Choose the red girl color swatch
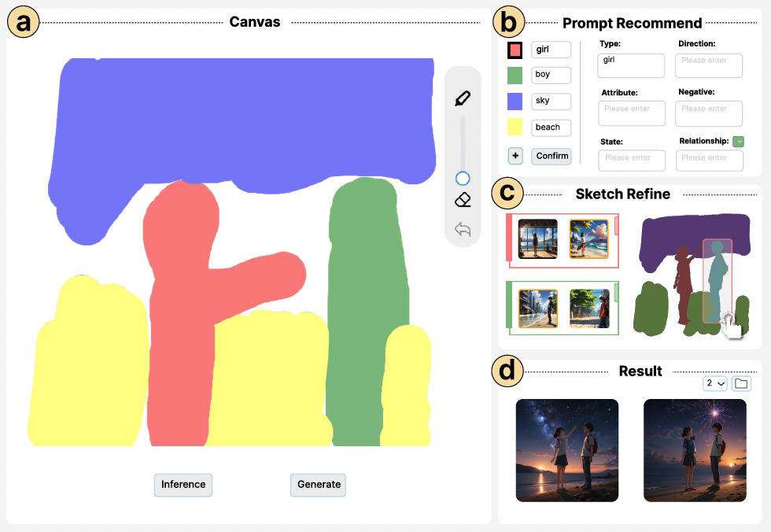771x532 pixels. click(x=515, y=50)
